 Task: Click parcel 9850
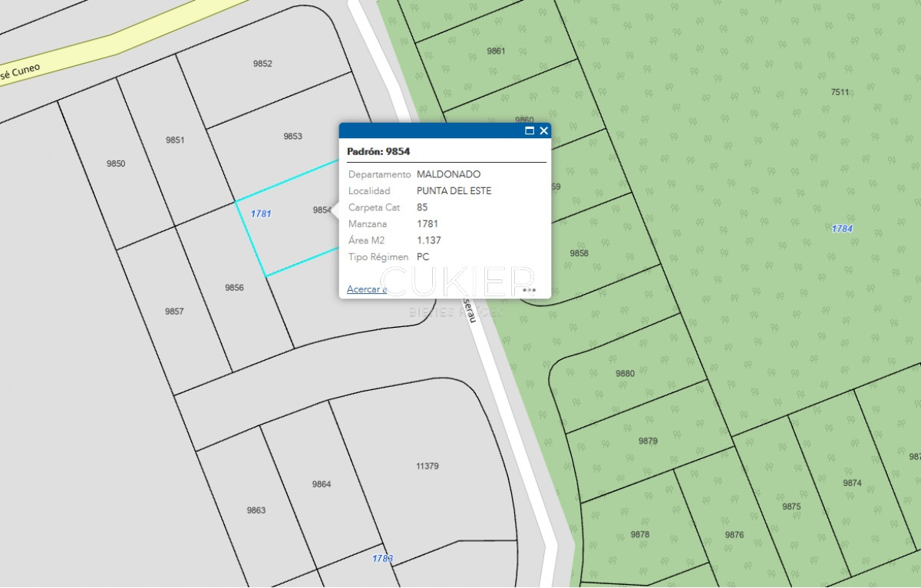115,163
